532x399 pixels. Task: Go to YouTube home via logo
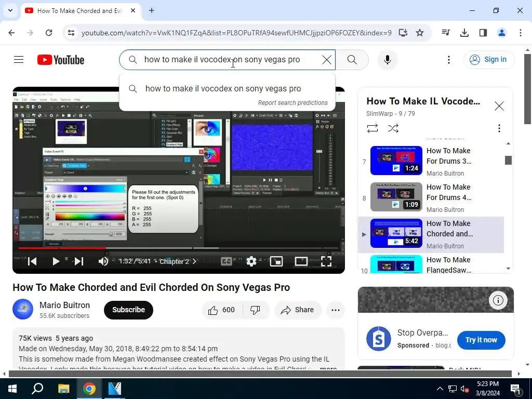tap(61, 60)
